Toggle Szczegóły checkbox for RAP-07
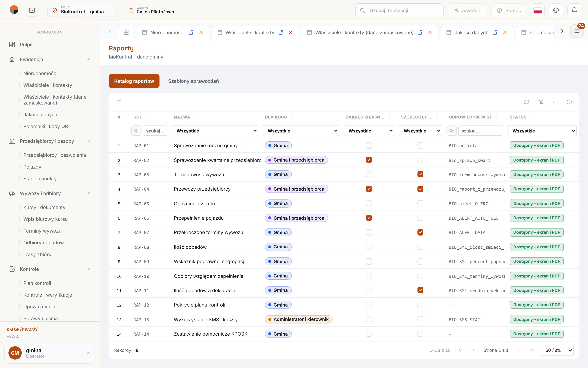588x368 pixels. tap(420, 232)
